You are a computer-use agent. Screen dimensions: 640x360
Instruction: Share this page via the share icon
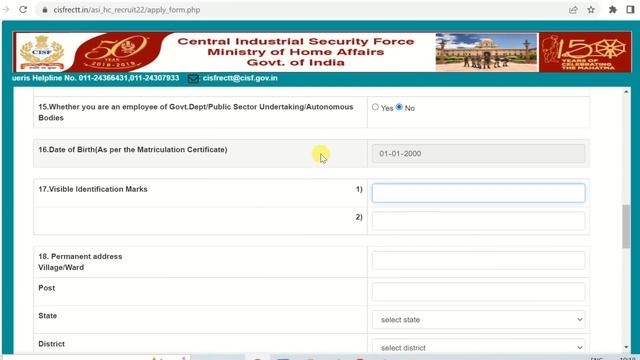[x=573, y=10]
